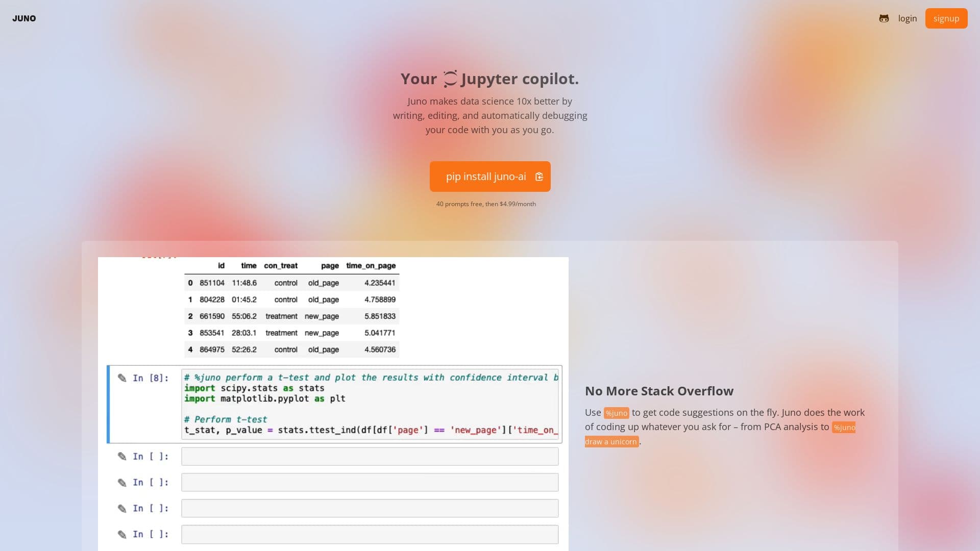
Task: Click the No More Stack Overflow heading
Action: (659, 391)
